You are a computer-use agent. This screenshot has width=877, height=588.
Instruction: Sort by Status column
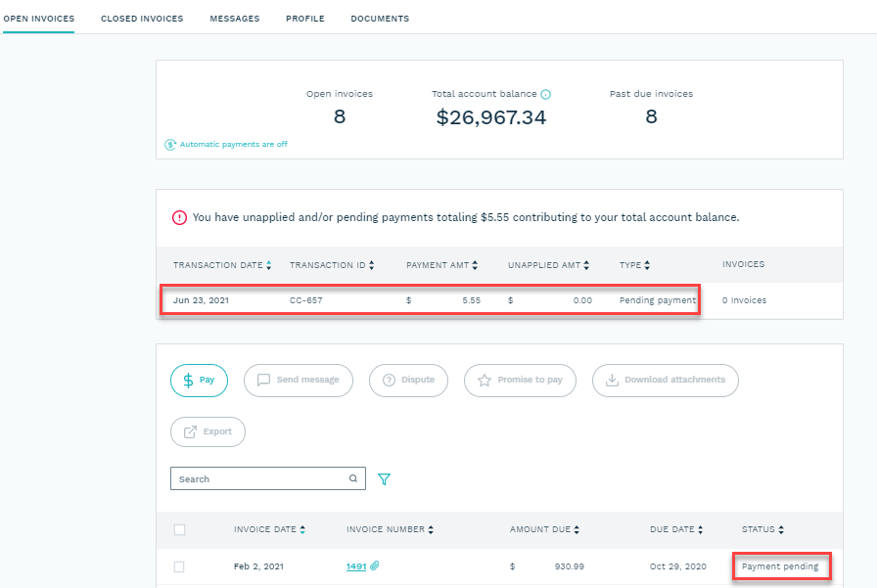point(784,528)
